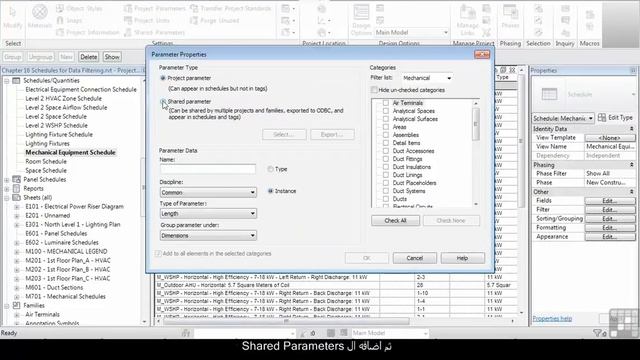Collapse the Sheets (all) node
The width and height of the screenshot is (640, 360).
tap(7, 198)
